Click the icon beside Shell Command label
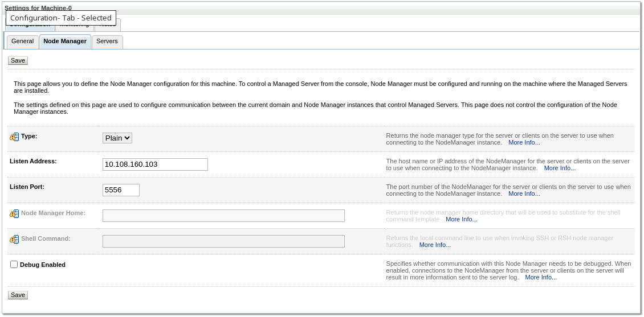This screenshot has width=644, height=317. (14, 239)
